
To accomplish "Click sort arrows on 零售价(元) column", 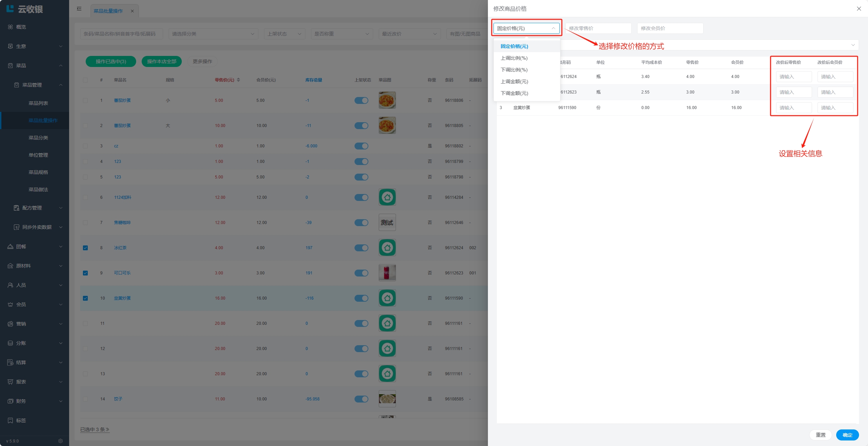I will click(x=238, y=80).
